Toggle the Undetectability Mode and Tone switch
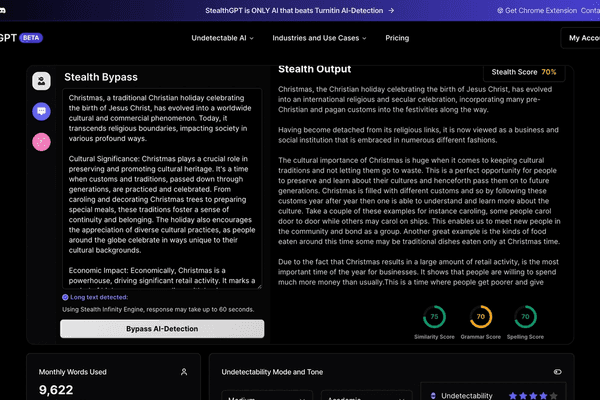 pos(557,371)
